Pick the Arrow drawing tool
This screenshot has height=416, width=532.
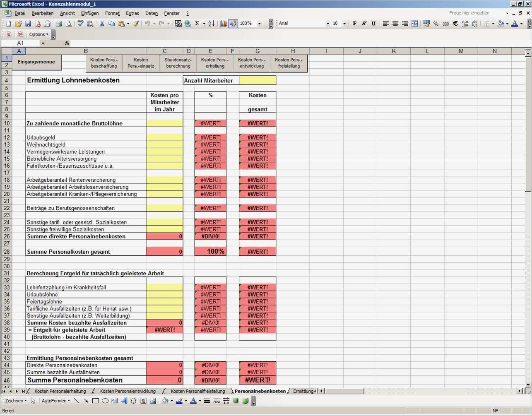86,401
